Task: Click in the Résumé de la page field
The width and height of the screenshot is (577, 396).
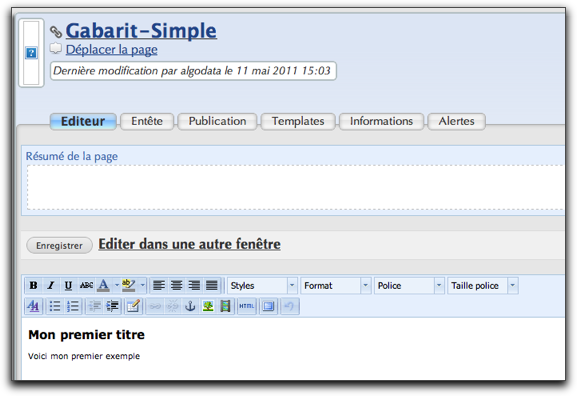Action: (295, 188)
